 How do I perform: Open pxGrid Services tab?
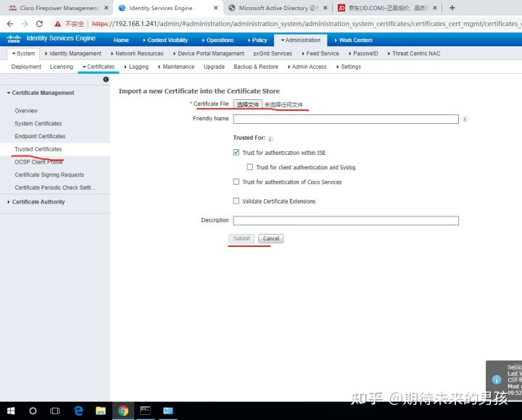pos(273,53)
